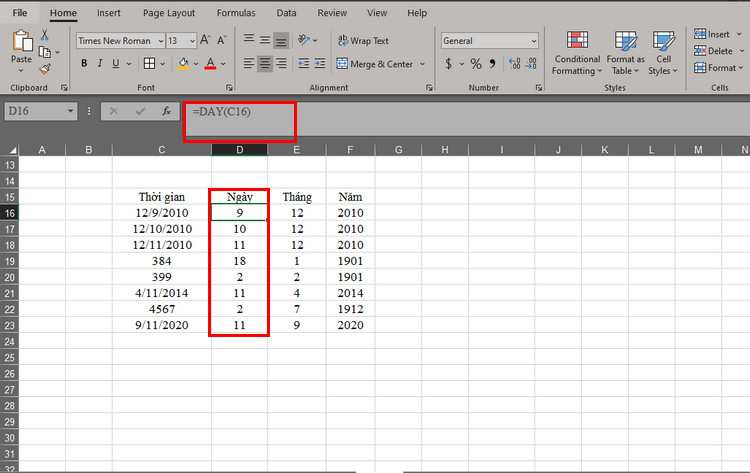Click the Paste clipboard icon
The height and width of the screenshot is (473, 750).
coord(22,41)
